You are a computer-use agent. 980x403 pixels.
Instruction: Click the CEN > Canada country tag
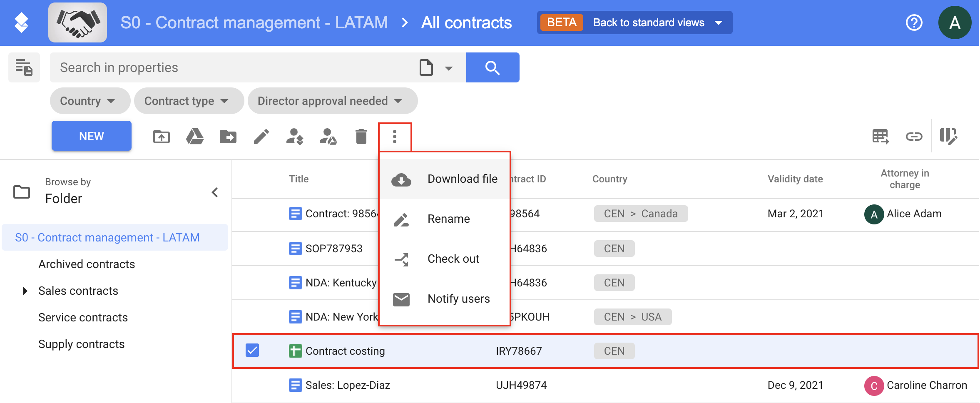(641, 214)
